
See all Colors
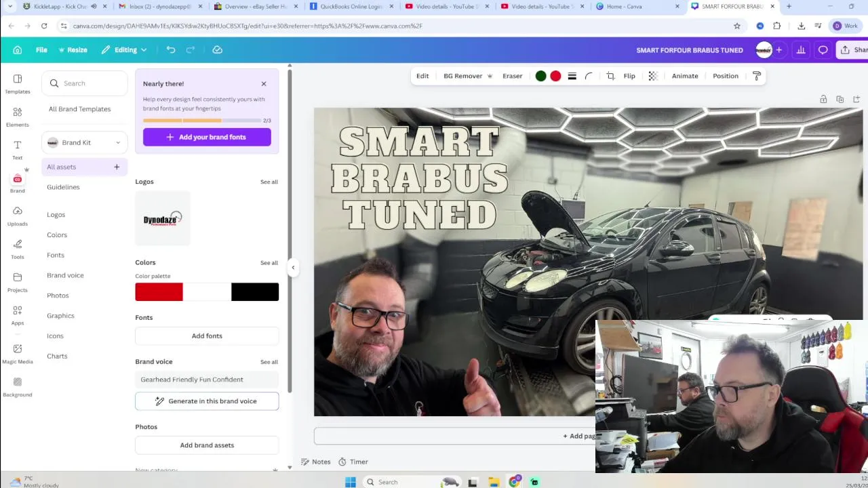point(269,262)
